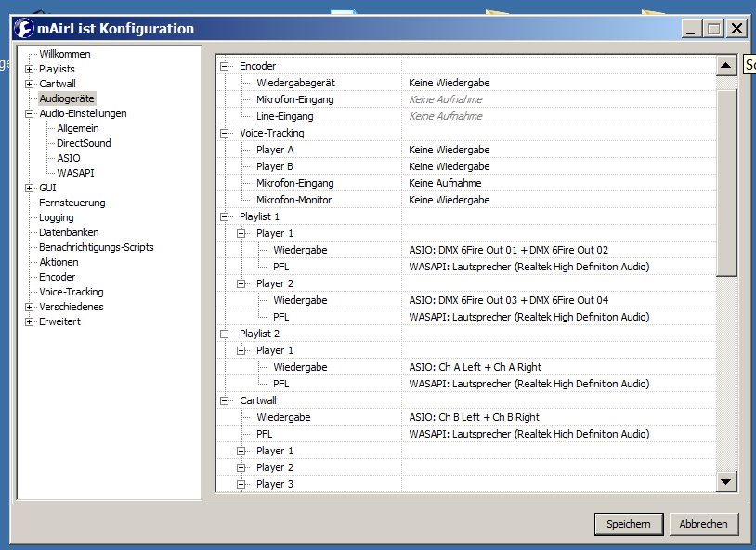This screenshot has width=756, height=550.
Task: Expand the GUI node in the sidebar
Action: pos(30,189)
